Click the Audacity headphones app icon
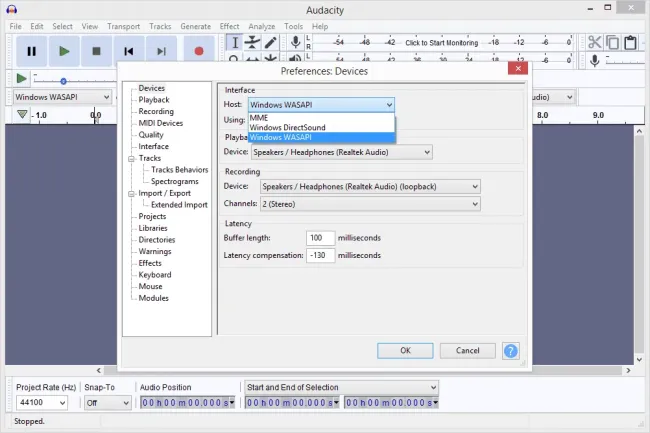Viewport: 650px width, 433px height. (x=12, y=9)
